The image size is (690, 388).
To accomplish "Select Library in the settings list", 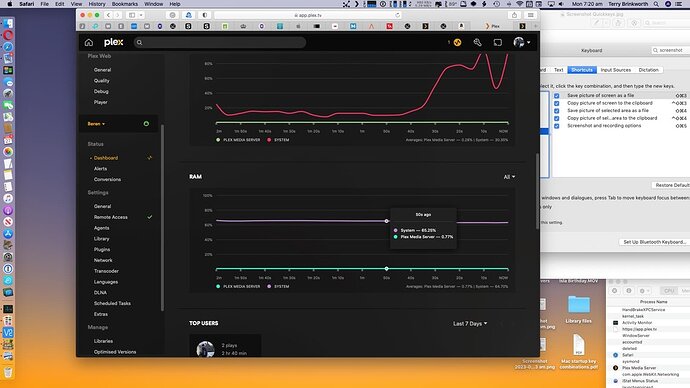I will 101,238.
